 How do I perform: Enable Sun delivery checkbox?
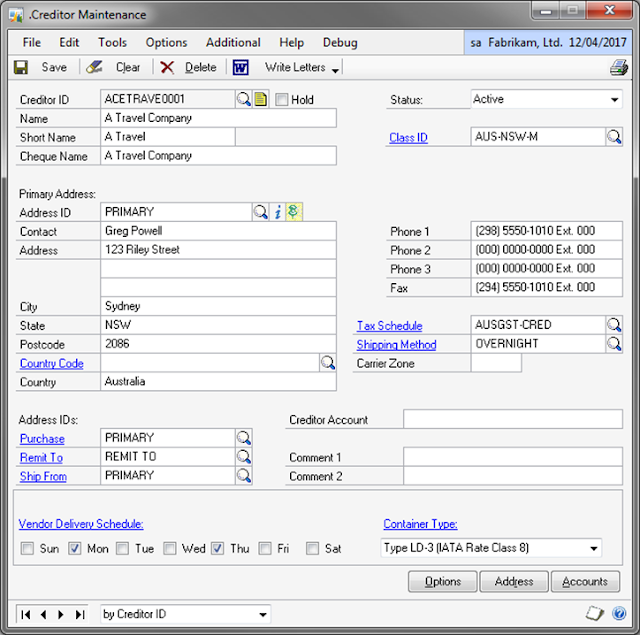tap(27, 548)
